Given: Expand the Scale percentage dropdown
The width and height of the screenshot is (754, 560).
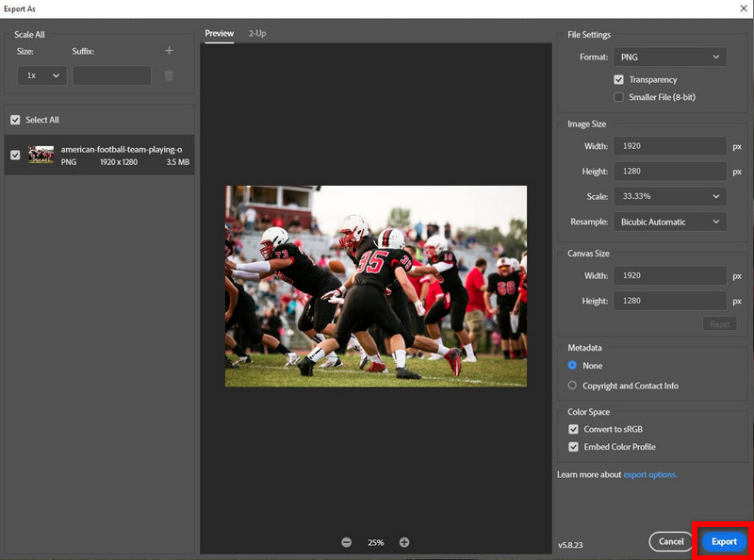Looking at the screenshot, I should [669, 196].
